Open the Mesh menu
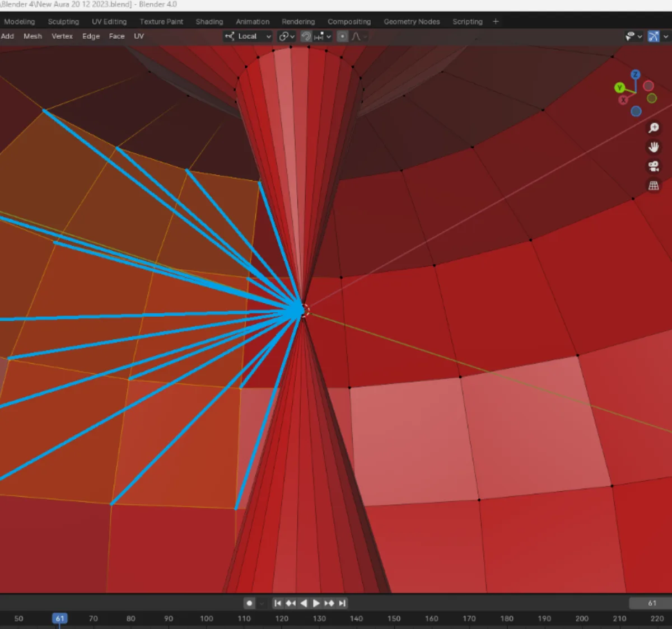This screenshot has height=629, width=672. coord(32,36)
